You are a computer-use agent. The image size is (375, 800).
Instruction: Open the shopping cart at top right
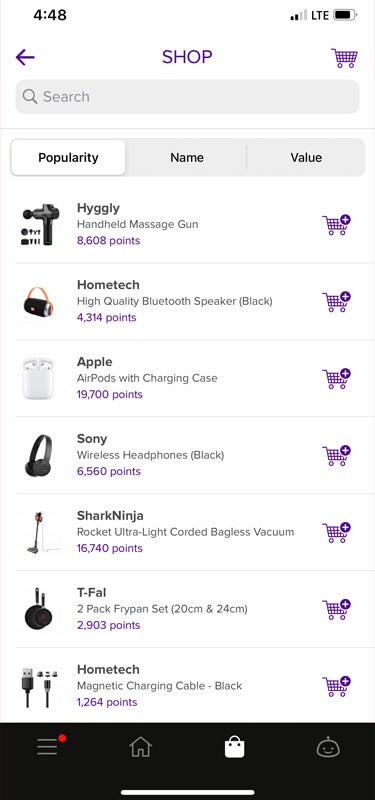pos(344,58)
